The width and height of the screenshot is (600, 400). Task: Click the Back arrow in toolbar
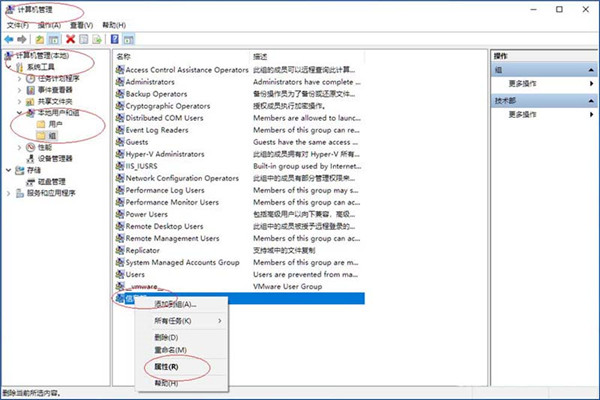tap(9, 39)
